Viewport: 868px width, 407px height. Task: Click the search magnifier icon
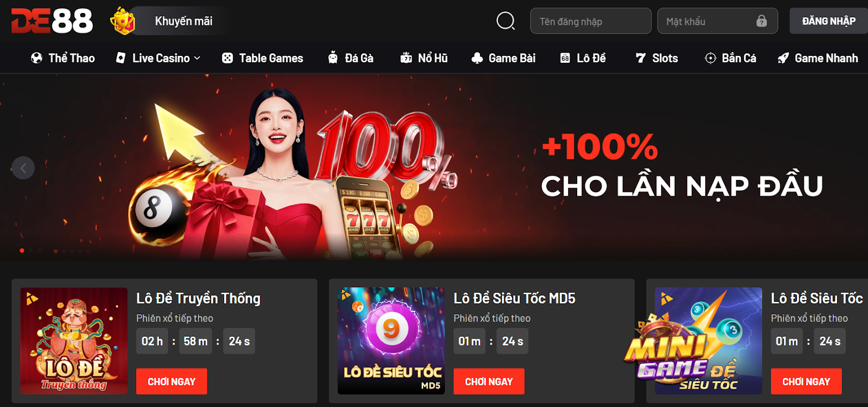pyautogui.click(x=506, y=21)
